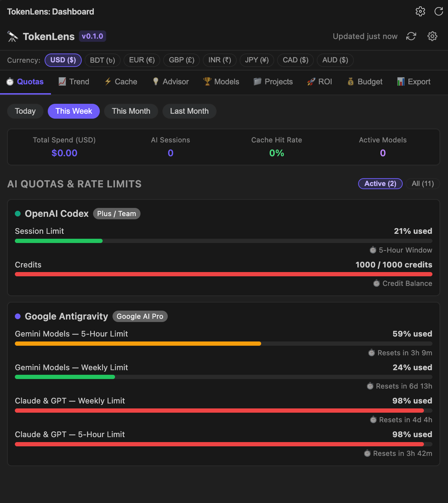Click the rocket icon on the ROI tab
448x503 pixels.
(311, 82)
